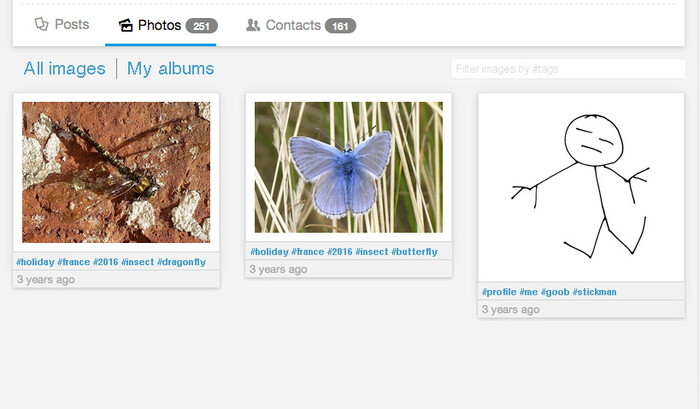This screenshot has width=700, height=409.
Task: Show All images
Action: (x=64, y=69)
